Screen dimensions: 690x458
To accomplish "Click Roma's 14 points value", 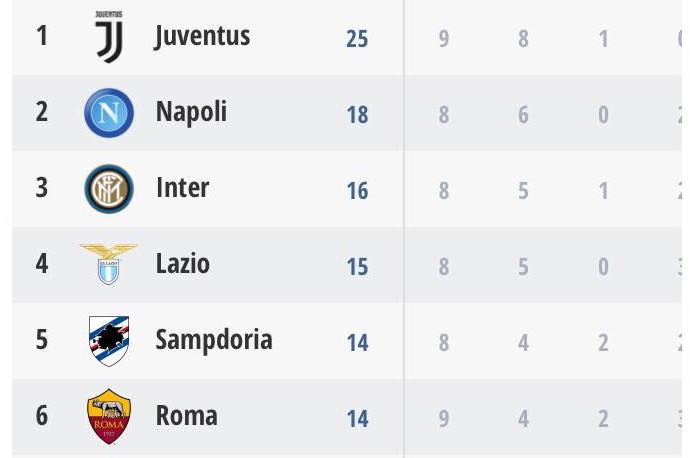I will pyautogui.click(x=357, y=419).
